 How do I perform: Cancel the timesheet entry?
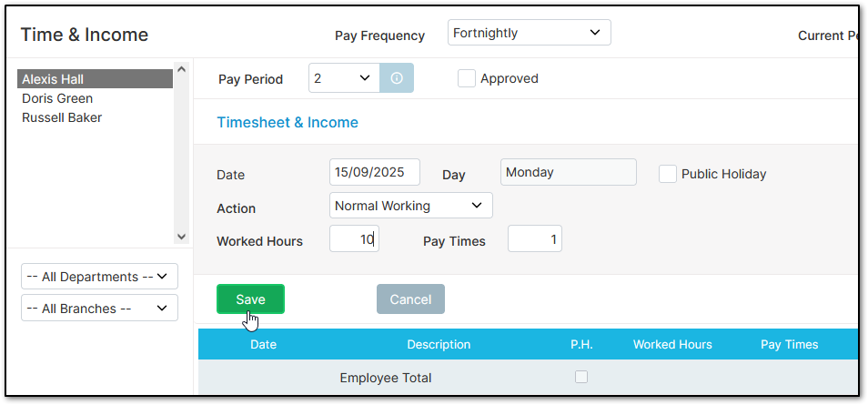(410, 299)
